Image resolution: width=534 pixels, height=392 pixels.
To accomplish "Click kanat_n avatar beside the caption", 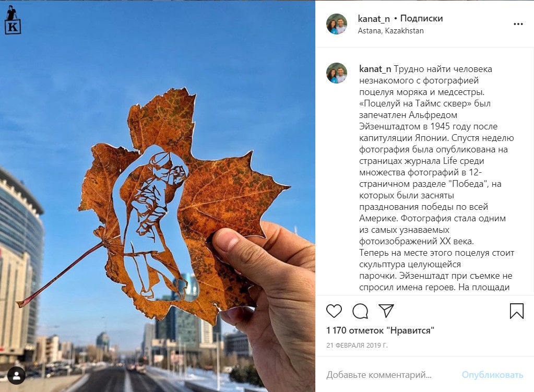I will (337, 73).
